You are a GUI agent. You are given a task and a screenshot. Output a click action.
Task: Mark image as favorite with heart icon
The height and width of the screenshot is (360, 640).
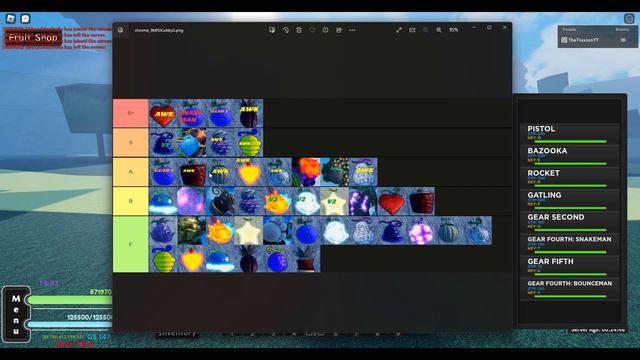(x=312, y=30)
